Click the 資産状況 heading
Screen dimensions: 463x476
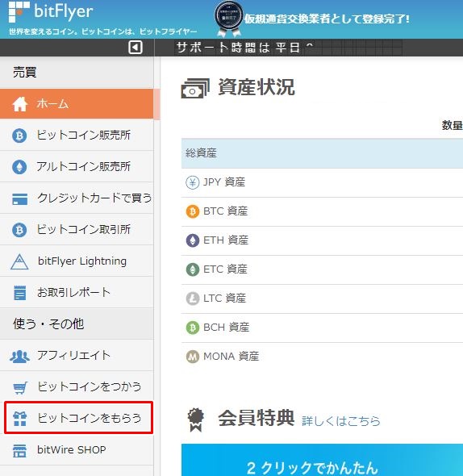pyautogui.click(x=257, y=87)
